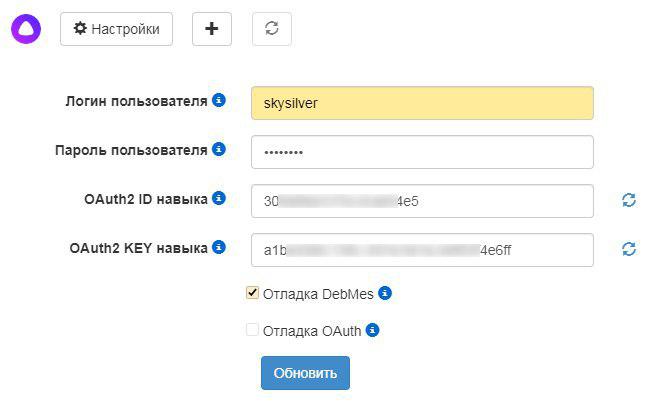Click the purple Alice logo icon

(26, 29)
